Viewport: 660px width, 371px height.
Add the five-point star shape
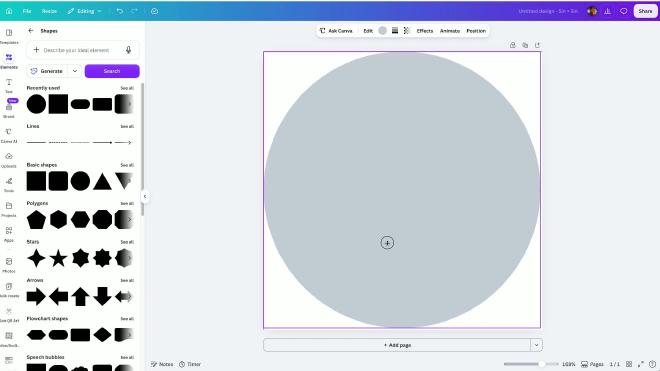pos(59,258)
